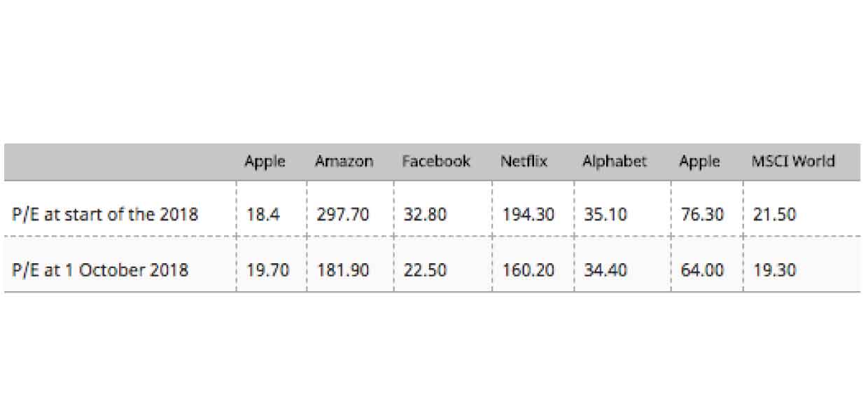
Task: Click the 'P/E at 1 October 2018' row label
Action: click(x=100, y=270)
